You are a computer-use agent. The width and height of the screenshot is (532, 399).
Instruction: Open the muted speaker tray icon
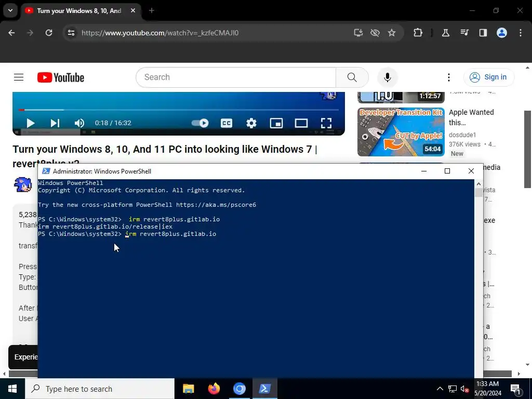pyautogui.click(x=464, y=389)
